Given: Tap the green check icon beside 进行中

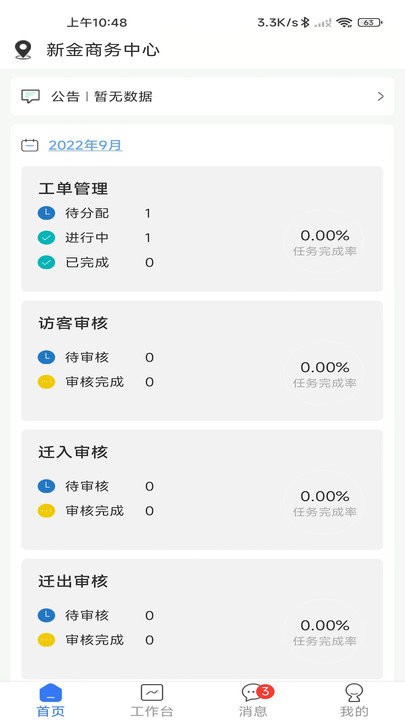Looking at the screenshot, I should (46, 238).
